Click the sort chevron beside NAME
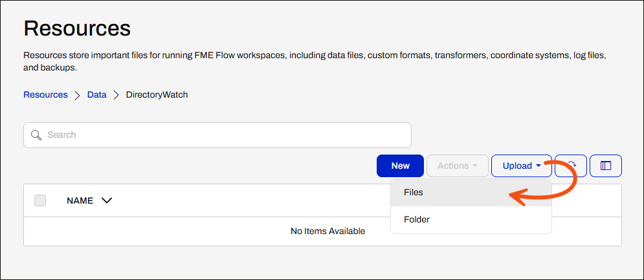644x280 pixels. [107, 200]
